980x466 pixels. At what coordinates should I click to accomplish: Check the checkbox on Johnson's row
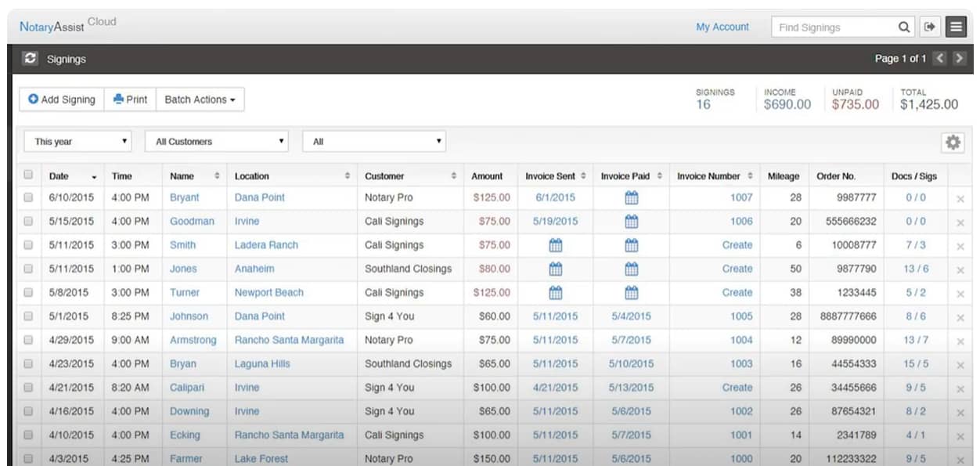[x=28, y=316]
